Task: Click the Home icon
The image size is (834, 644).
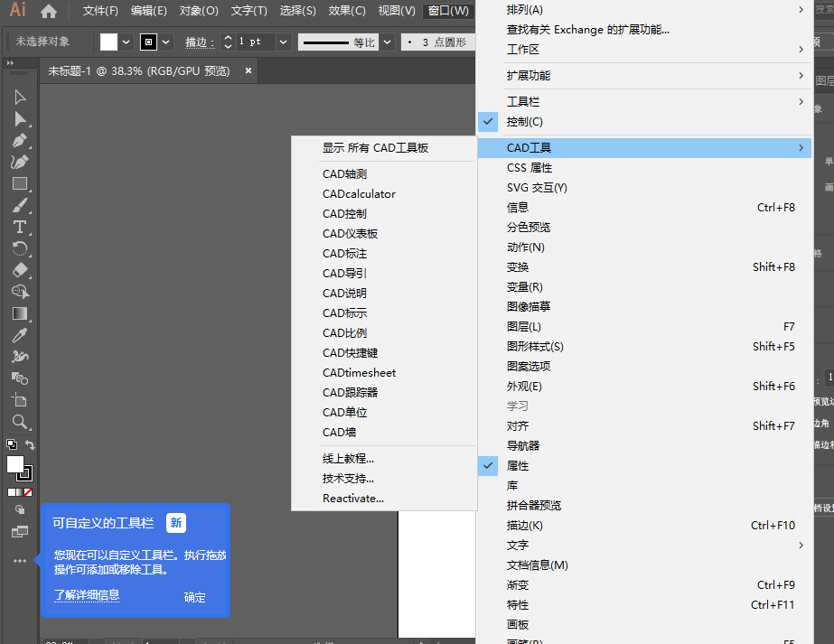Action: pyautogui.click(x=49, y=11)
